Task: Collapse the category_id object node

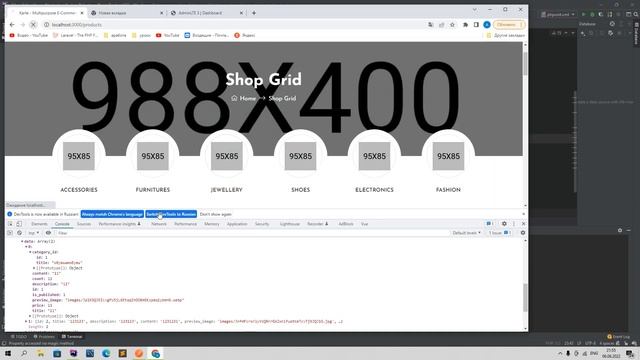Action: point(30,252)
